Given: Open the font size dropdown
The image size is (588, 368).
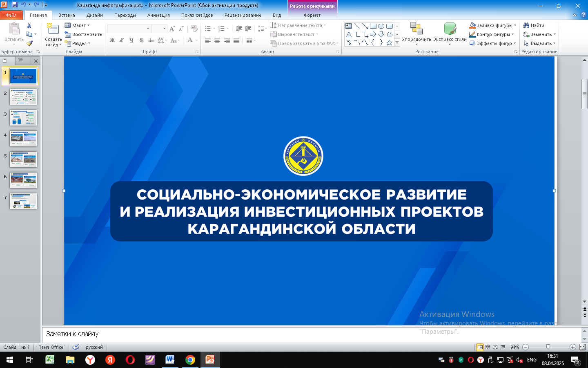Looking at the screenshot, I should click(164, 29).
